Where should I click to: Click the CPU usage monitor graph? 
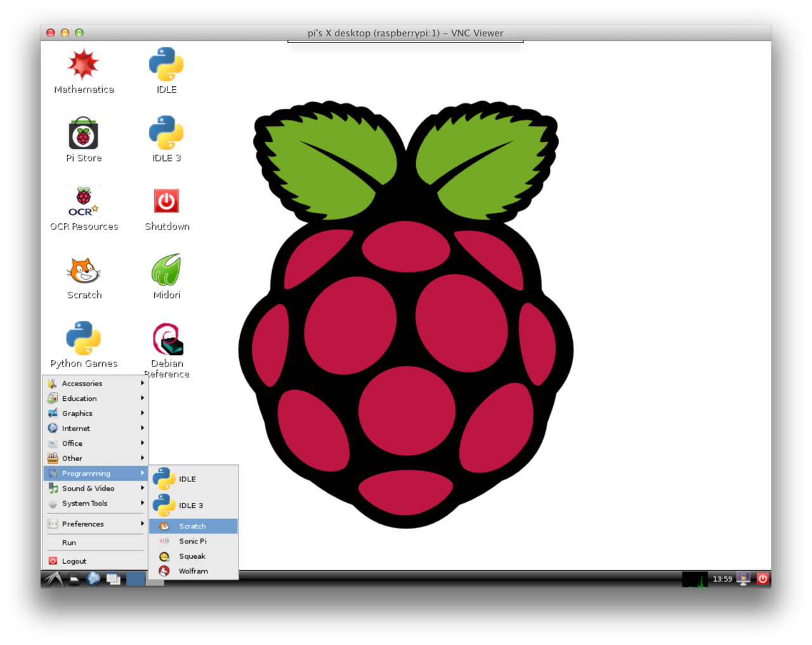pyautogui.click(x=695, y=579)
